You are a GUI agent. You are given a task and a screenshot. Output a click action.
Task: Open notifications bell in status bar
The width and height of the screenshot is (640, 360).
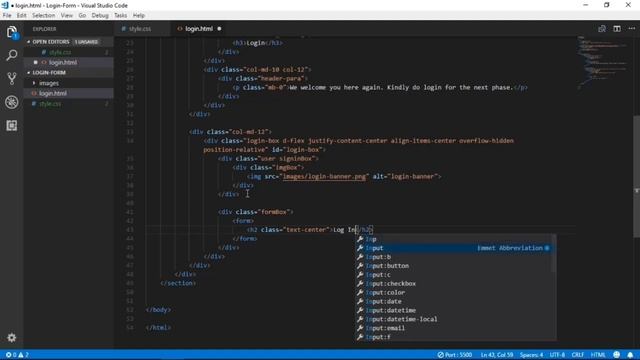coord(630,355)
